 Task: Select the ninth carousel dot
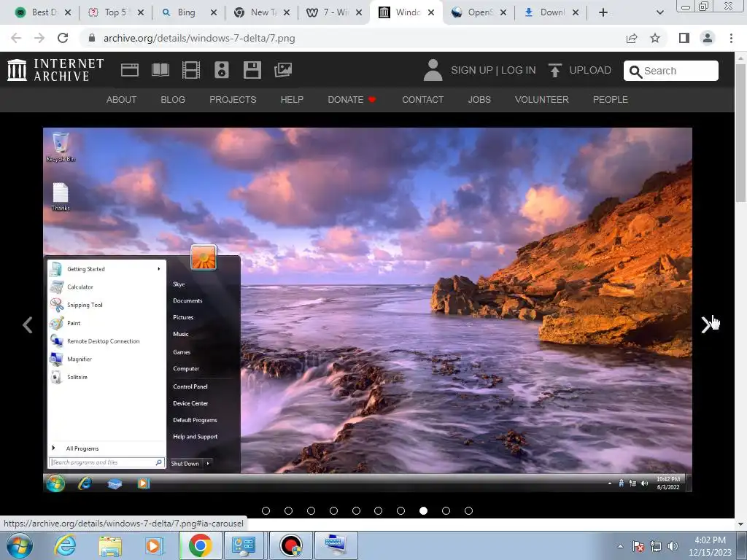(446, 511)
